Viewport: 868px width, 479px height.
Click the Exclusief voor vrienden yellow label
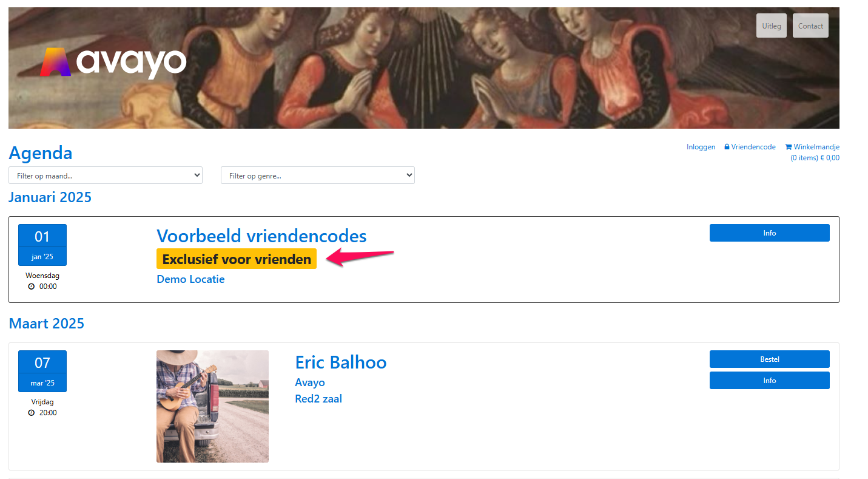tap(237, 259)
